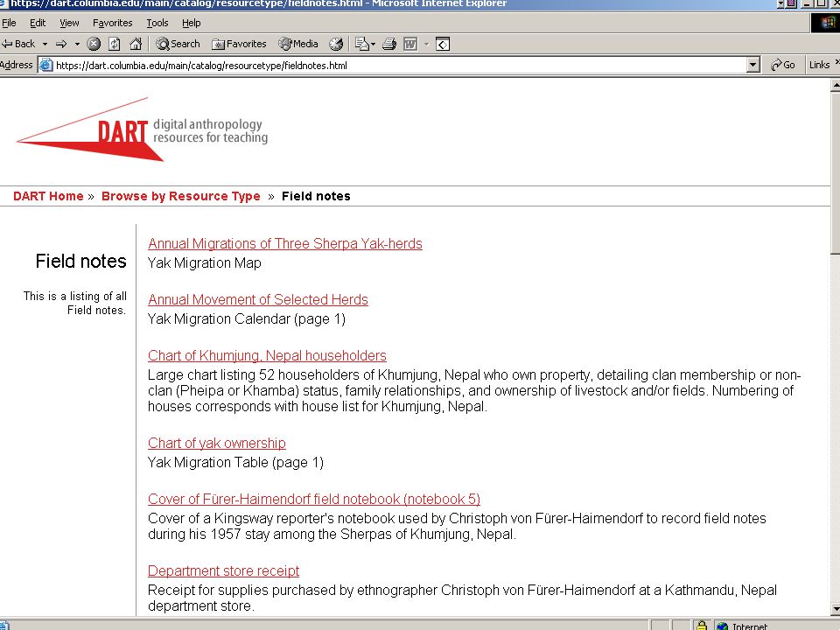Open Annual Movement of Selected Herds link
This screenshot has width=840, height=630.
(257, 299)
